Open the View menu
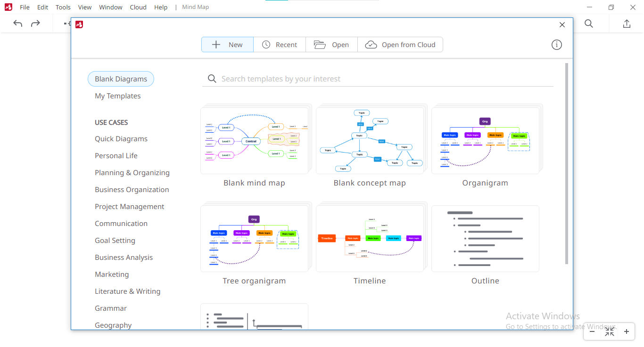Viewport: 644px width, 347px height. tap(85, 7)
